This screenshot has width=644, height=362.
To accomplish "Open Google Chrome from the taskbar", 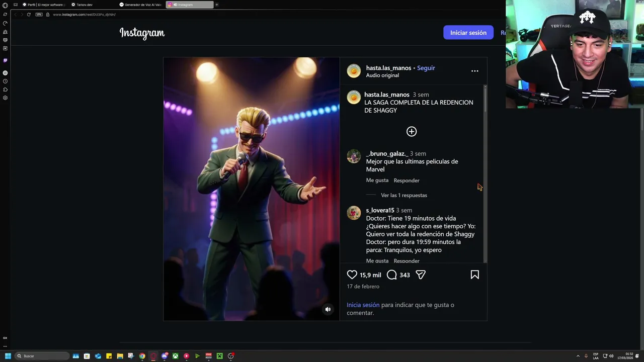I will click(x=142, y=356).
